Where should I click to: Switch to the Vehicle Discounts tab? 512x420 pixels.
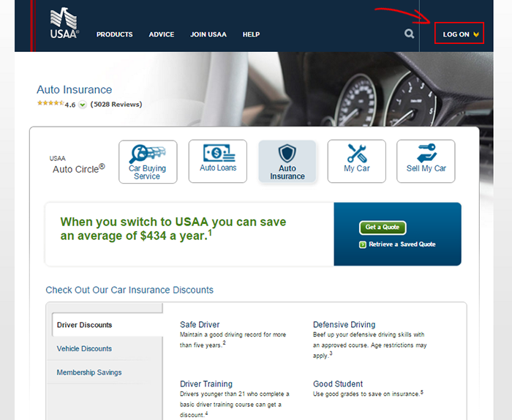[84, 349]
